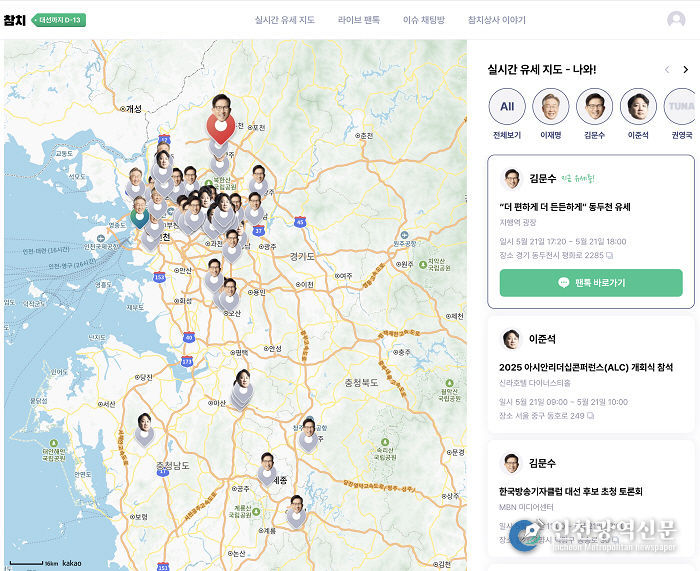Click the 참치 logo
Viewport: 700px width, 571px height.
point(15,20)
